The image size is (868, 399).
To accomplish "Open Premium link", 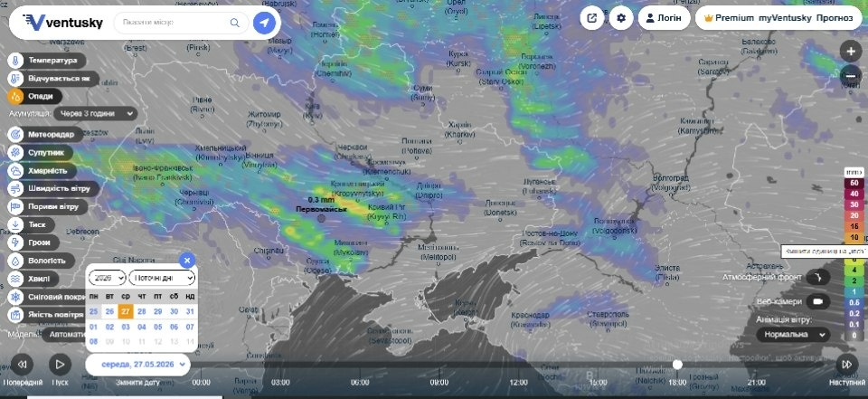I will [729, 18].
